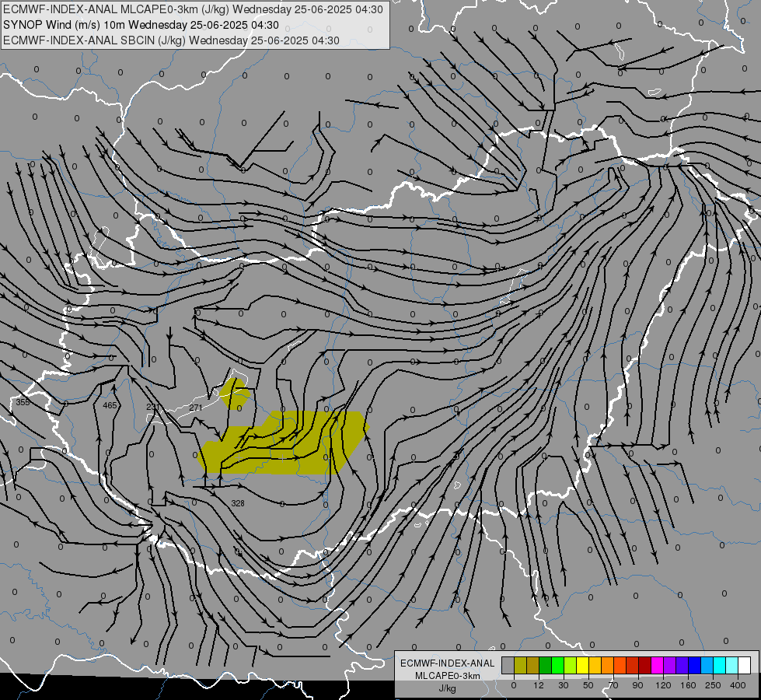Select the violet swatch left of 160
Image resolution: width=761 pixels, height=700 pixels.
coord(682,665)
